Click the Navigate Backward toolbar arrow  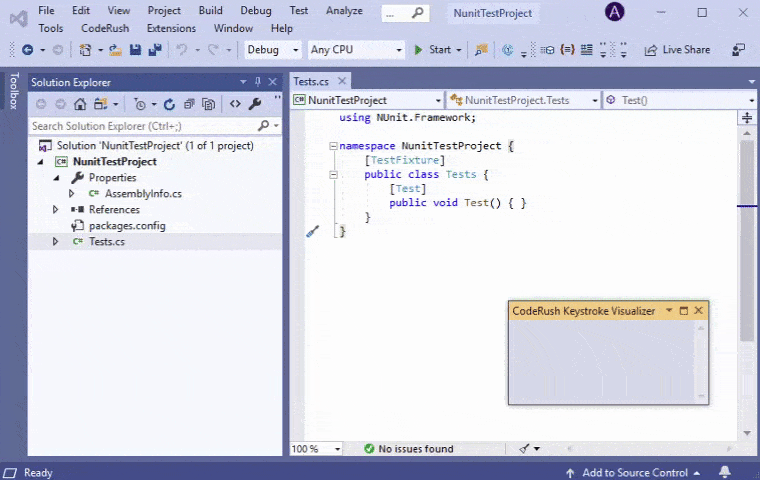pos(27,50)
